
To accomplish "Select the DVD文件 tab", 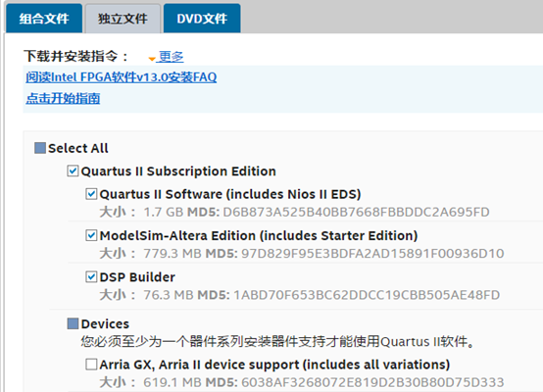I will (x=202, y=19).
